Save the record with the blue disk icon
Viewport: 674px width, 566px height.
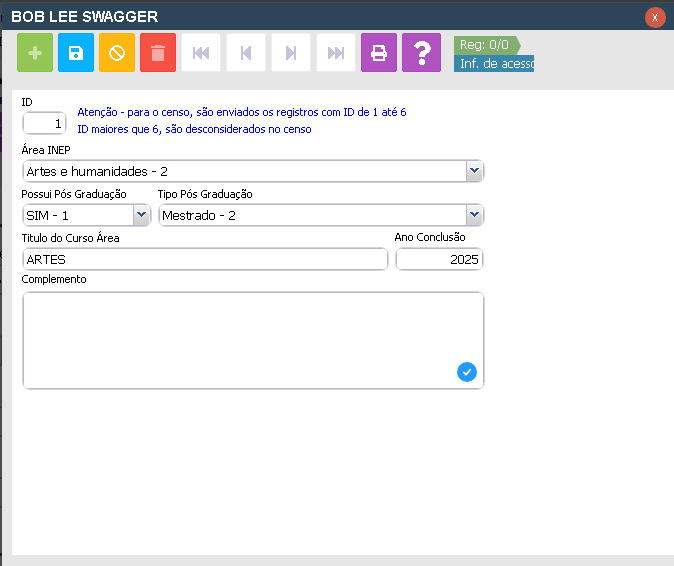click(76, 53)
